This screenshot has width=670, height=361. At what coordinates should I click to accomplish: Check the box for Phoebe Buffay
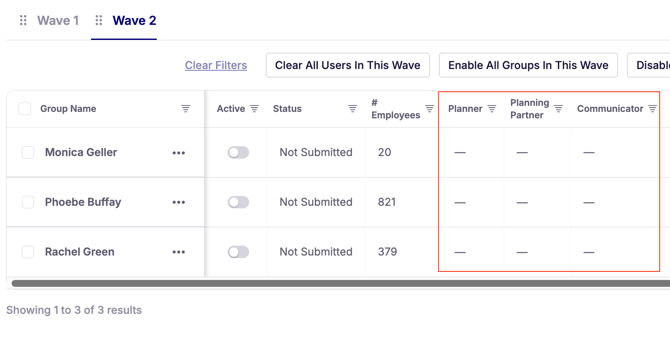[x=28, y=202]
